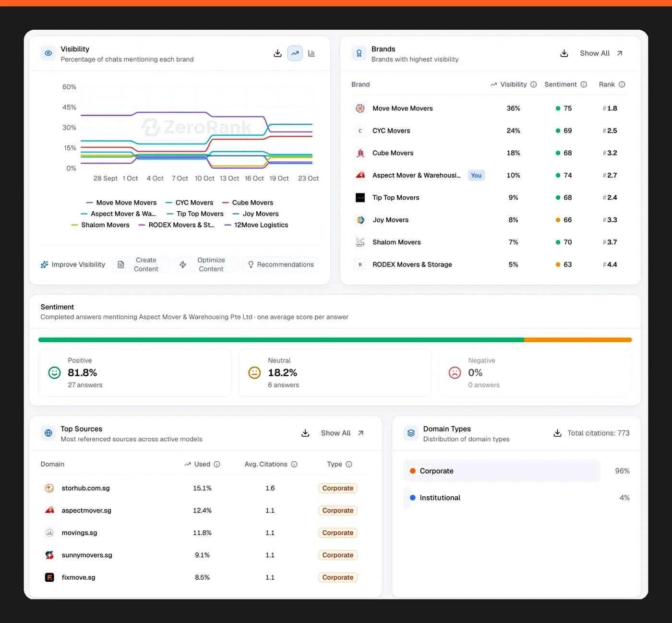Open the Type column info icon
The image size is (672, 623).
(x=349, y=464)
